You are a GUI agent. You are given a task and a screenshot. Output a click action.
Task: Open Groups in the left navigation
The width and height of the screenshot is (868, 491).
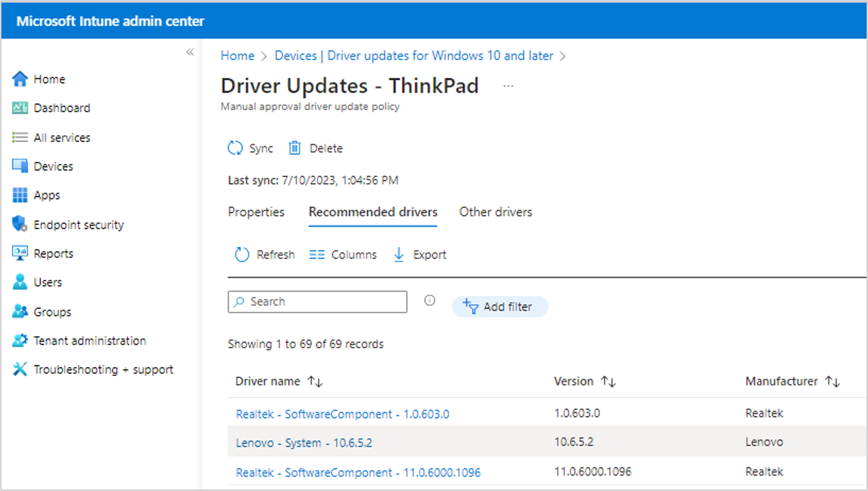tap(52, 312)
